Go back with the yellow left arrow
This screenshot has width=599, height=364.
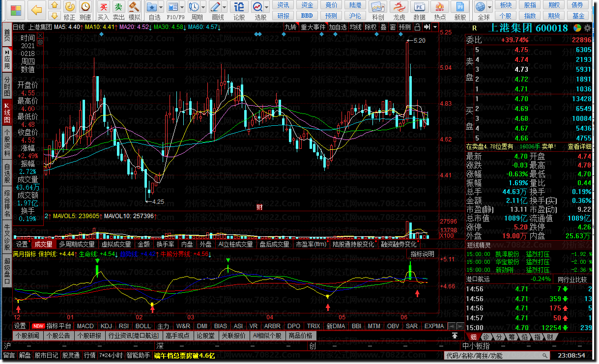tap(36, 10)
